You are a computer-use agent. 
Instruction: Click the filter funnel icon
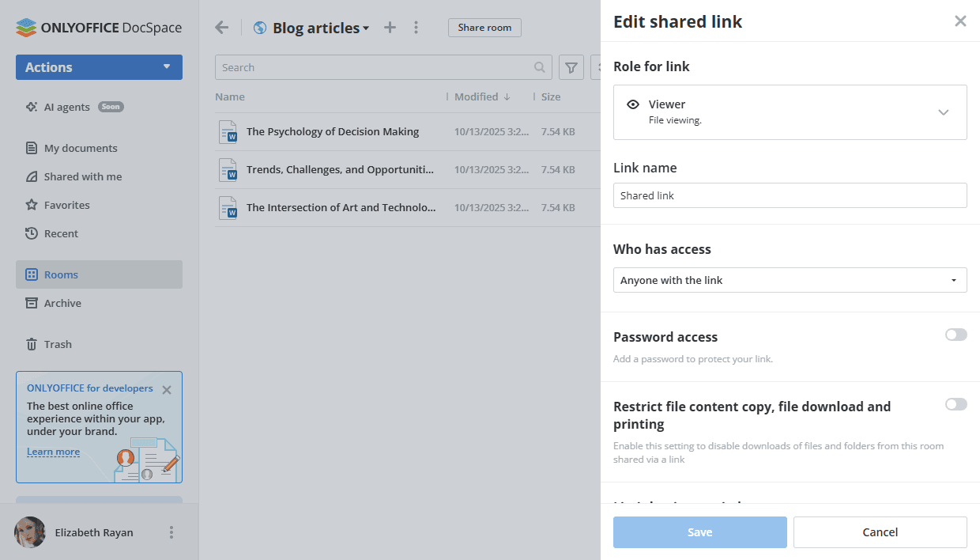(x=571, y=68)
